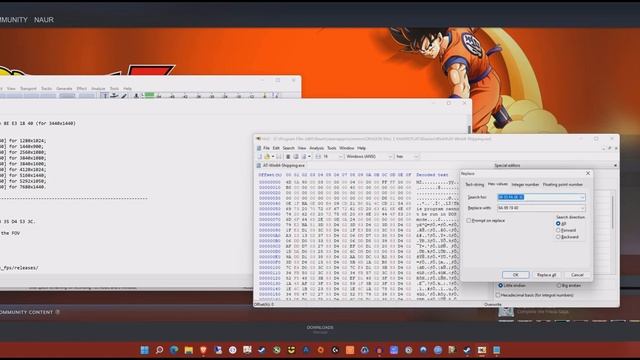Close the Replace dialog with the X

coord(588,173)
